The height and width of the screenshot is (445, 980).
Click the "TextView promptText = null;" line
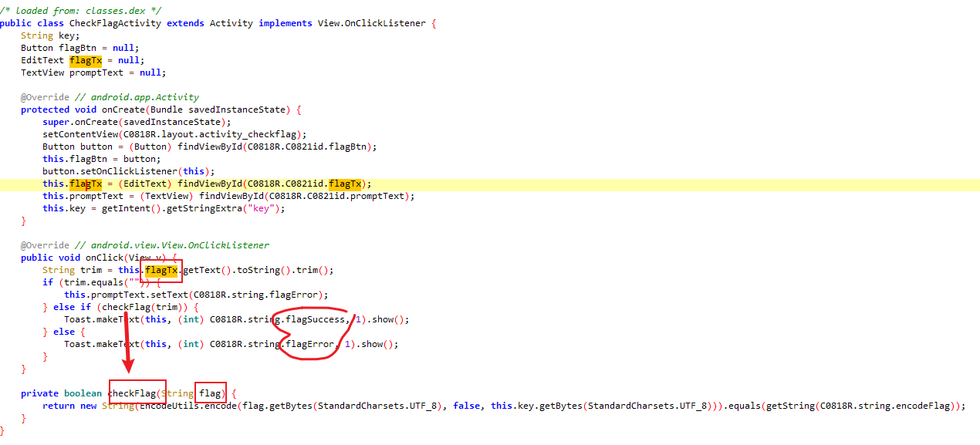pyautogui.click(x=93, y=72)
